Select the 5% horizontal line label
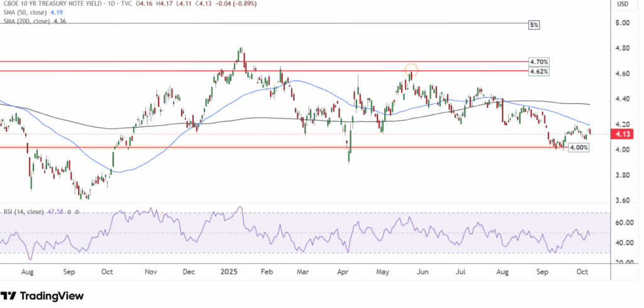 pos(533,25)
